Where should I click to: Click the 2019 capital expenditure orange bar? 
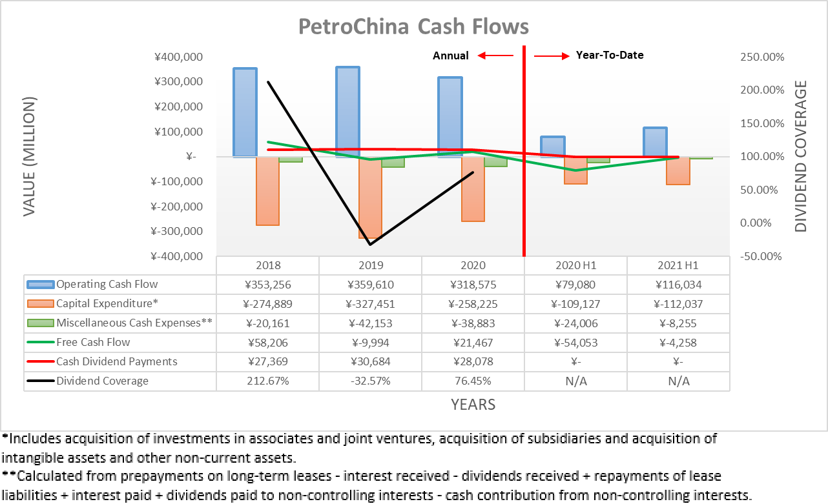[x=370, y=197]
